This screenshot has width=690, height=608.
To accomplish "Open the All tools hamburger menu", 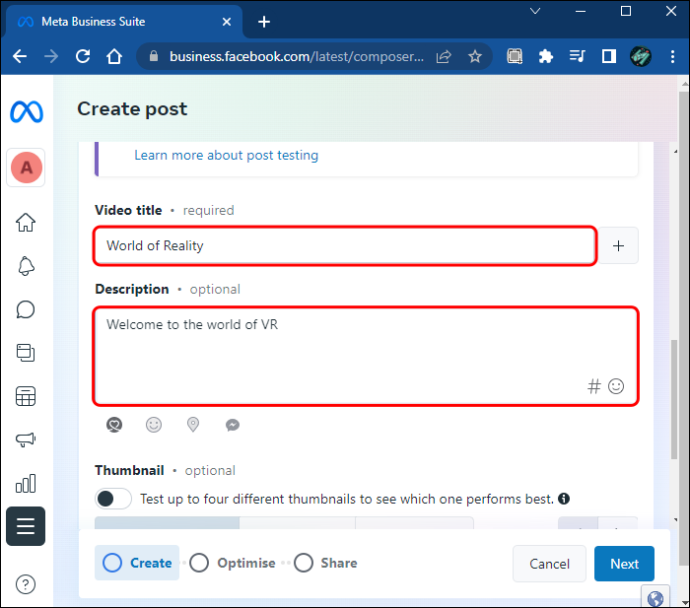I will tap(26, 526).
